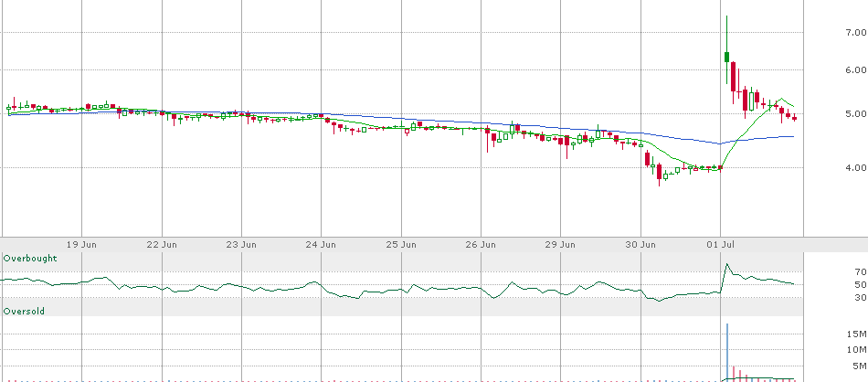Click the 5M volume axis label

click(860, 366)
